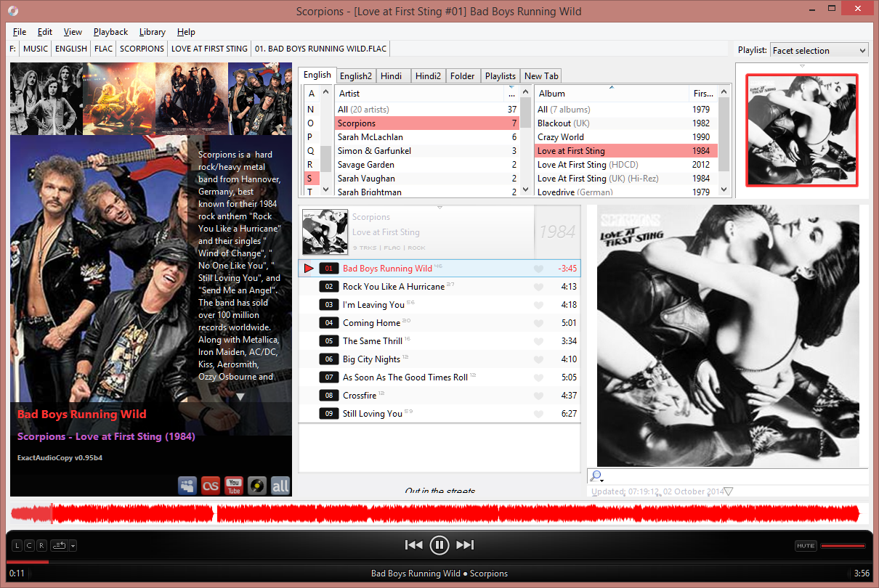Open the Library menu
Image resolution: width=879 pixels, height=588 pixels.
pyautogui.click(x=153, y=32)
